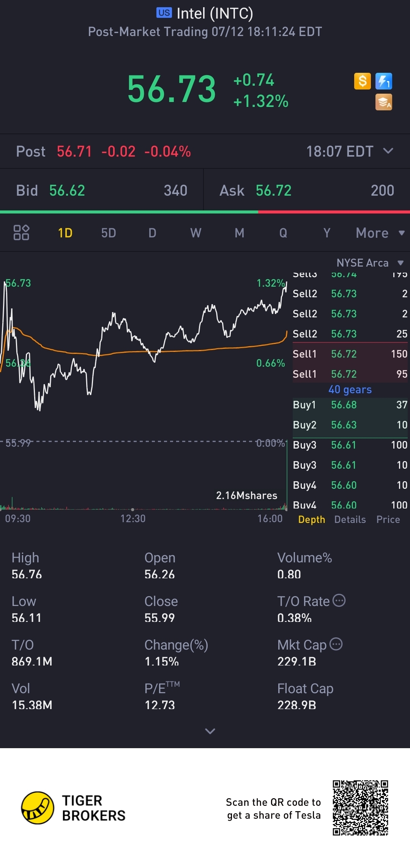
Task: Tap the blue lightning bolt icon
Action: (383, 81)
